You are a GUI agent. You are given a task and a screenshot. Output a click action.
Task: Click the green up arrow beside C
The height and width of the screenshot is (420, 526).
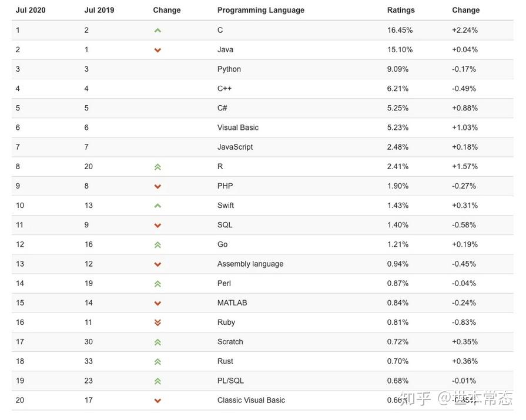click(x=158, y=31)
